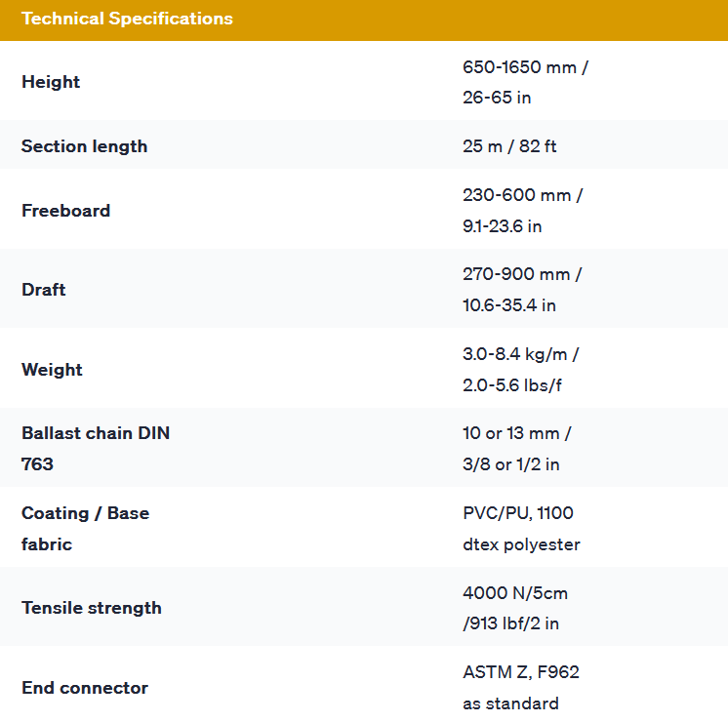The image size is (728, 723).
Task: Select the Tensile strength label
Action: pos(92,608)
